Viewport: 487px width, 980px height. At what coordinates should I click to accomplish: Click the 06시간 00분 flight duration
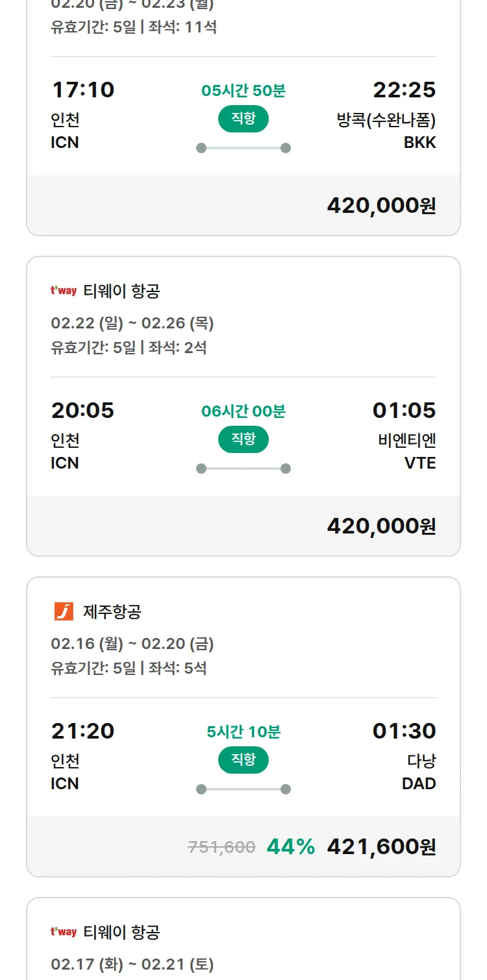pos(243,411)
